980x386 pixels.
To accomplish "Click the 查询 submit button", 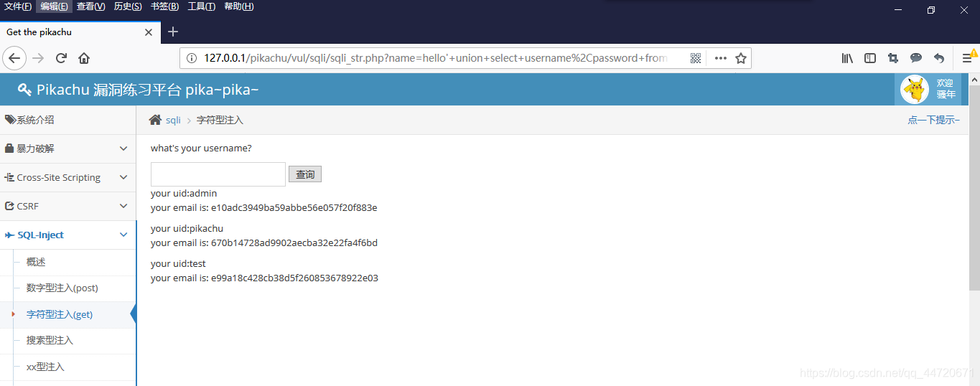I will coord(305,174).
